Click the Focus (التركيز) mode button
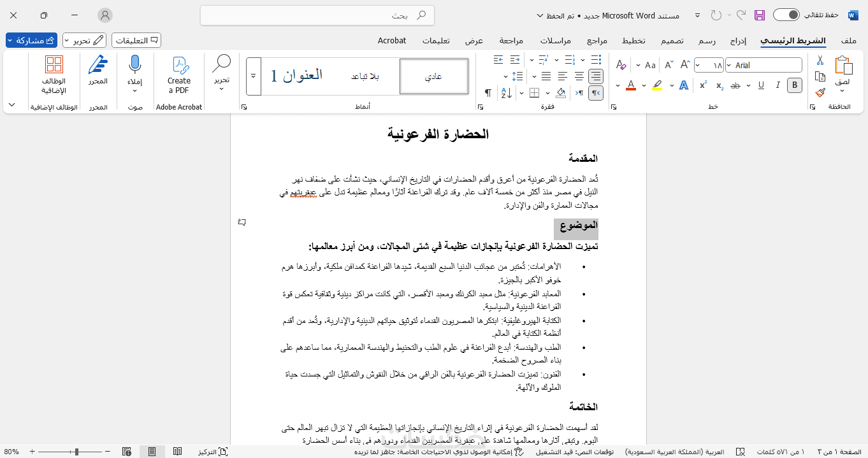Viewport: 868px width, 458px height. click(213, 452)
